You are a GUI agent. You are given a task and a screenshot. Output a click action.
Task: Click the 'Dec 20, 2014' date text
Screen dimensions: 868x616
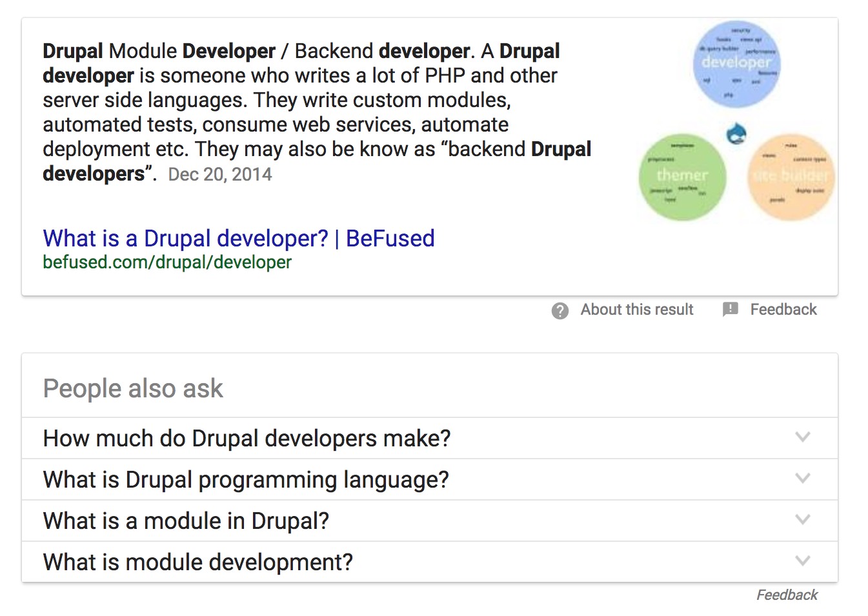[220, 175]
